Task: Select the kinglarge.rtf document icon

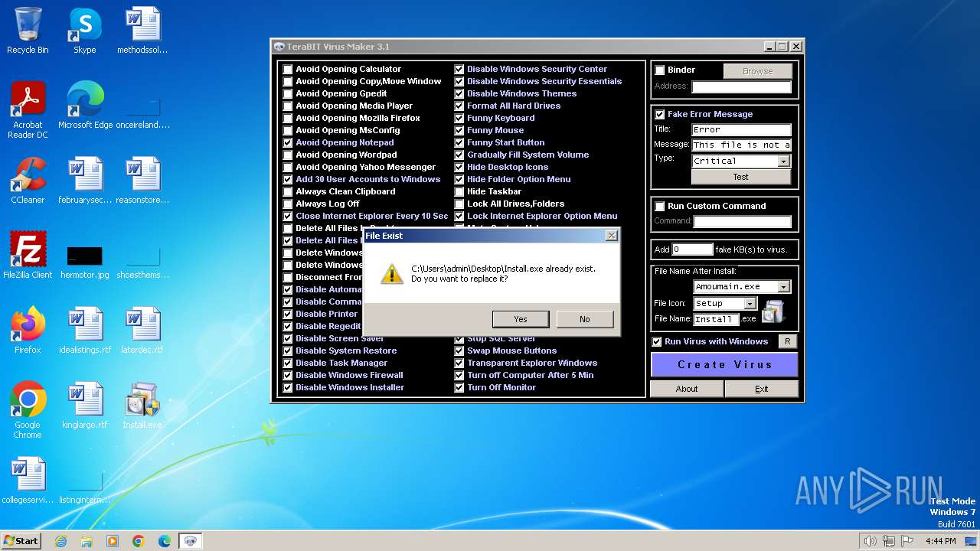Action: [85, 405]
